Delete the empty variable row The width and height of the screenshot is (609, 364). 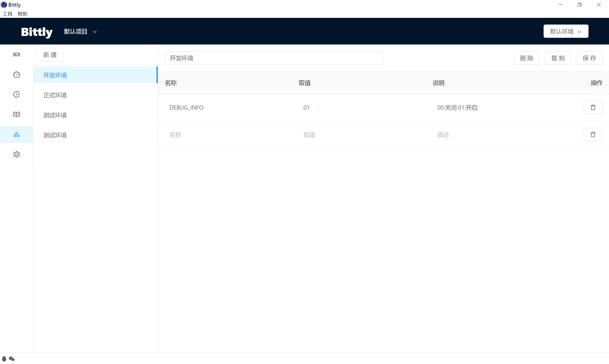[x=593, y=135]
